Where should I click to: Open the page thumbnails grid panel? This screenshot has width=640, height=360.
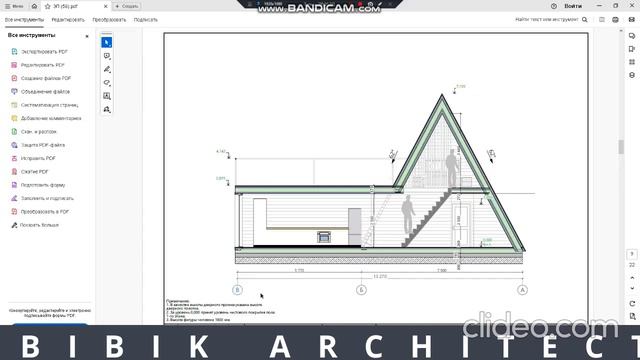point(632,62)
